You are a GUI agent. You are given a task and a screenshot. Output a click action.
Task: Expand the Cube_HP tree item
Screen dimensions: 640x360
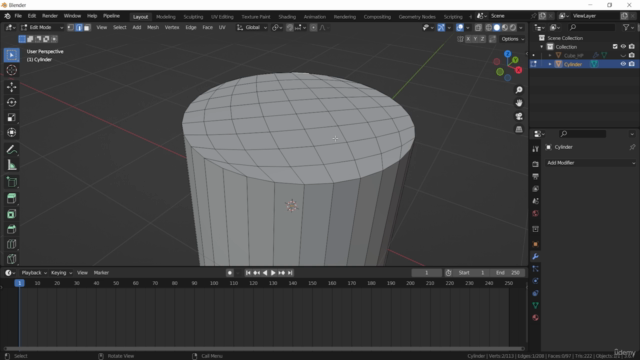point(550,56)
